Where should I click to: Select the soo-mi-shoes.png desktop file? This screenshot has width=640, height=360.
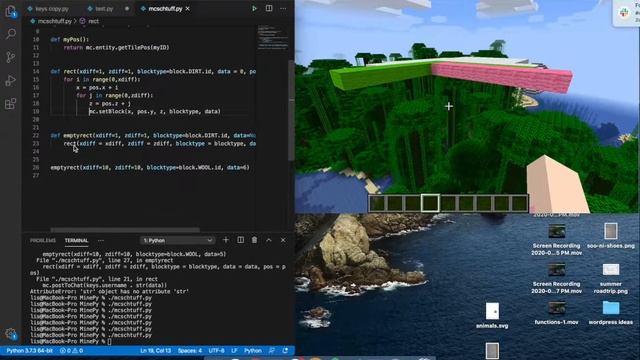tap(611, 236)
